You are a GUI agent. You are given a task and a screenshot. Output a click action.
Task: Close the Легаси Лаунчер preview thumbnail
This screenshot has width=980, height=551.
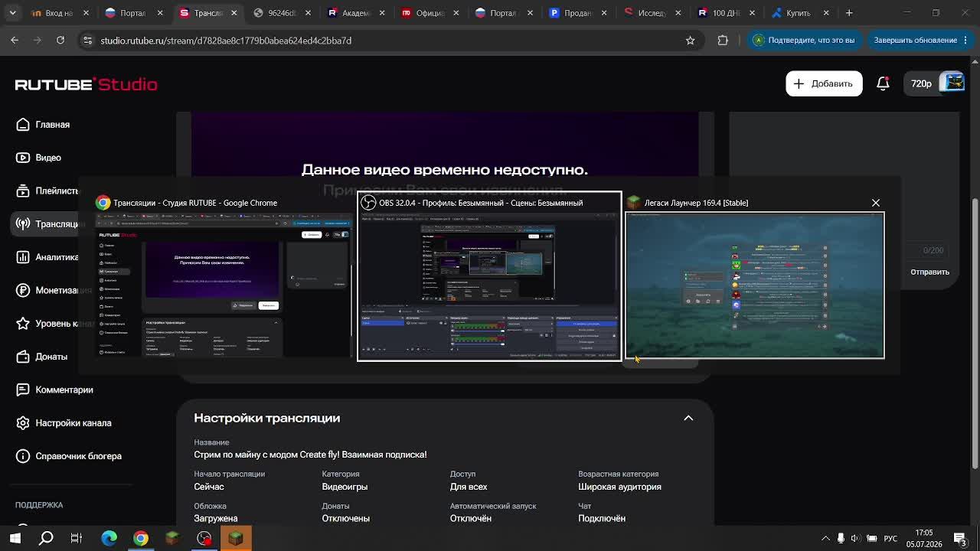876,203
